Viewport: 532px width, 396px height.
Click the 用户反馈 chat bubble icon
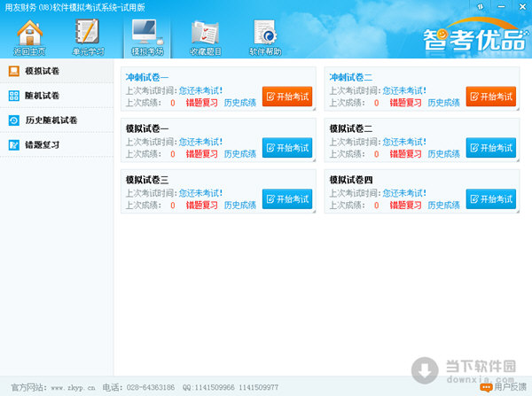click(x=486, y=387)
